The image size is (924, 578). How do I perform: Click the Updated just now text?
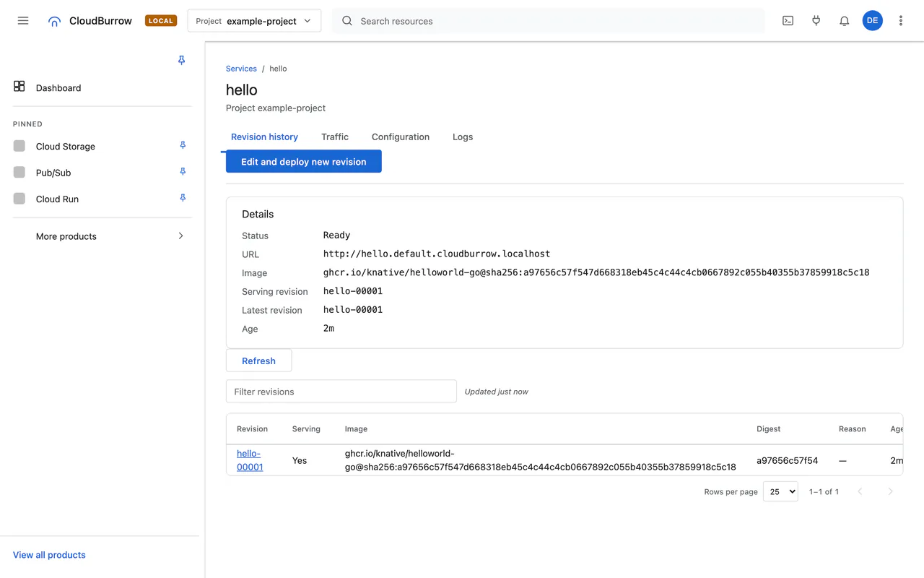click(496, 392)
